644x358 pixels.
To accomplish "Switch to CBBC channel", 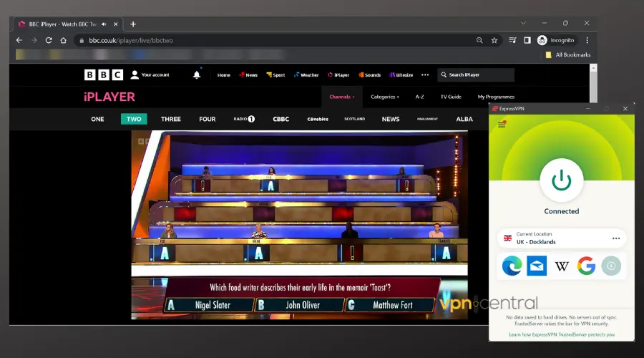I will click(x=281, y=119).
